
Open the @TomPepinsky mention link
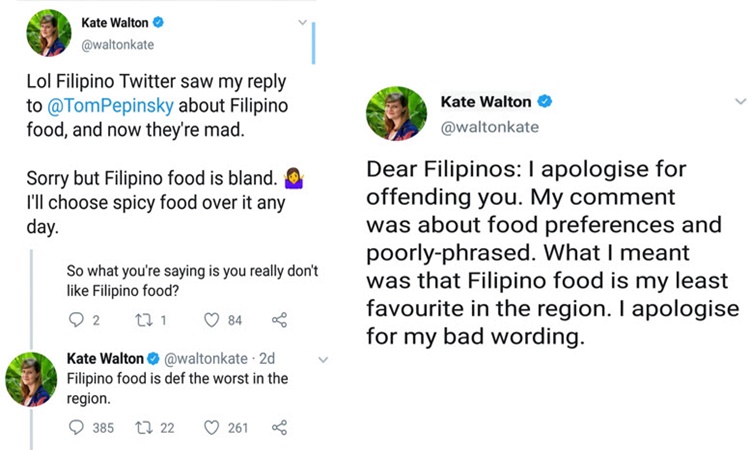tap(110, 106)
